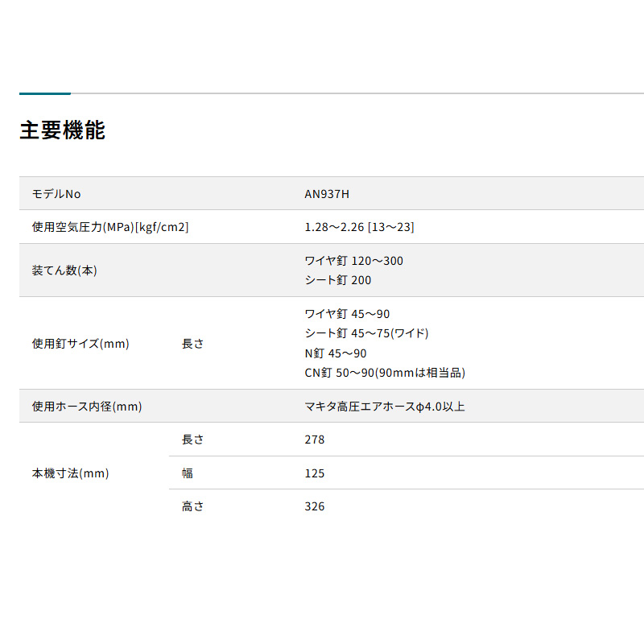Click the モデルNo row label
Image resolution: width=644 pixels, height=644 pixels.
56,194
